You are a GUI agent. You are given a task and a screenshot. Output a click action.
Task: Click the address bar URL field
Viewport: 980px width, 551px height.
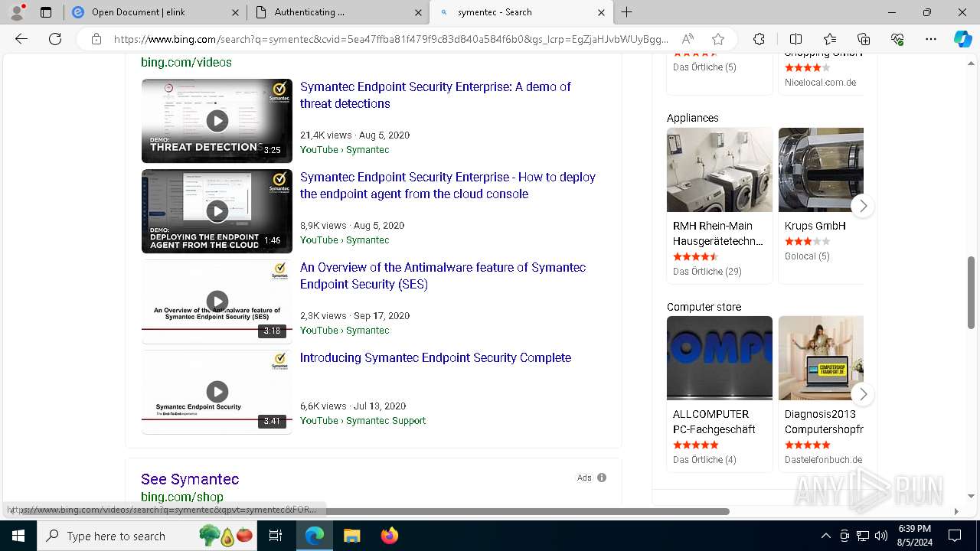point(390,39)
